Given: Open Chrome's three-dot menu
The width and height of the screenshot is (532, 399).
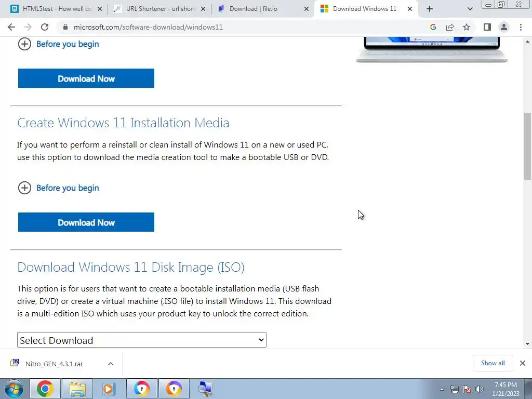Looking at the screenshot, I should [521, 27].
